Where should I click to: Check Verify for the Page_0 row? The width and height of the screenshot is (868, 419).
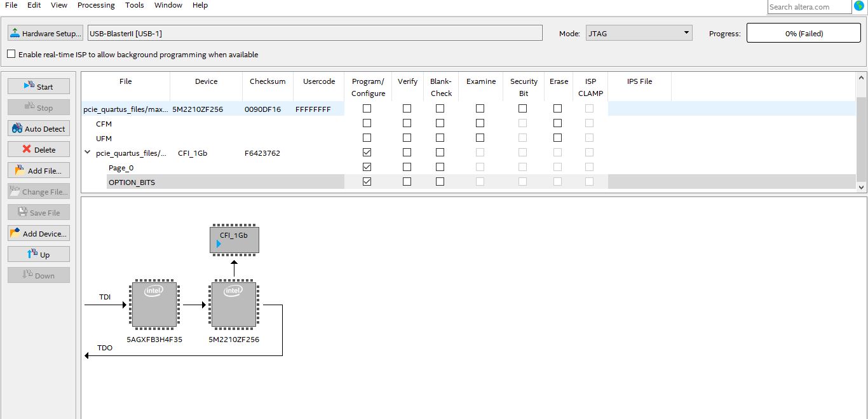click(407, 167)
